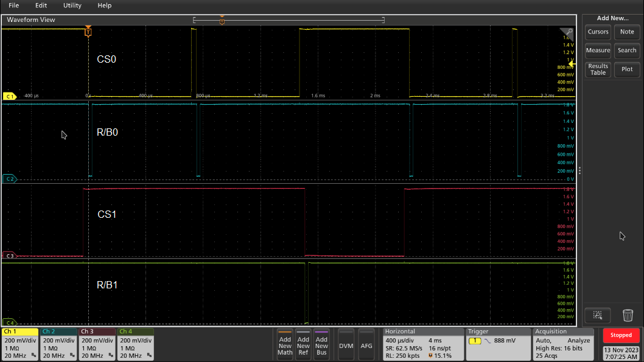Open the Trigger settings badge

click(x=497, y=344)
